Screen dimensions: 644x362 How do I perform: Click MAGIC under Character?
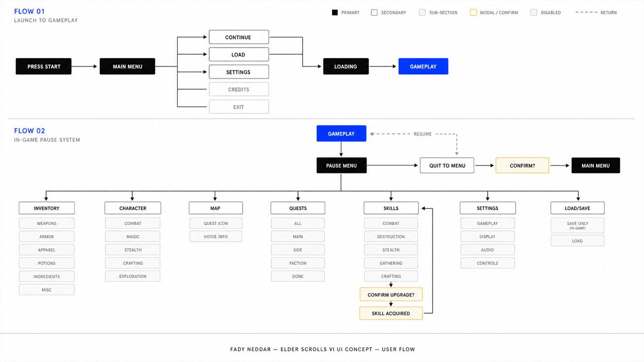pos(133,237)
